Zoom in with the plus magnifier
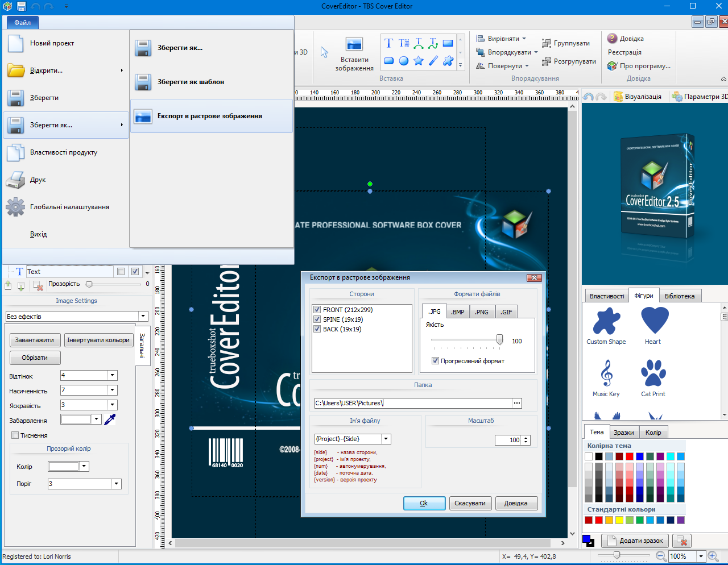Image resolution: width=728 pixels, height=565 pixels. click(713, 556)
